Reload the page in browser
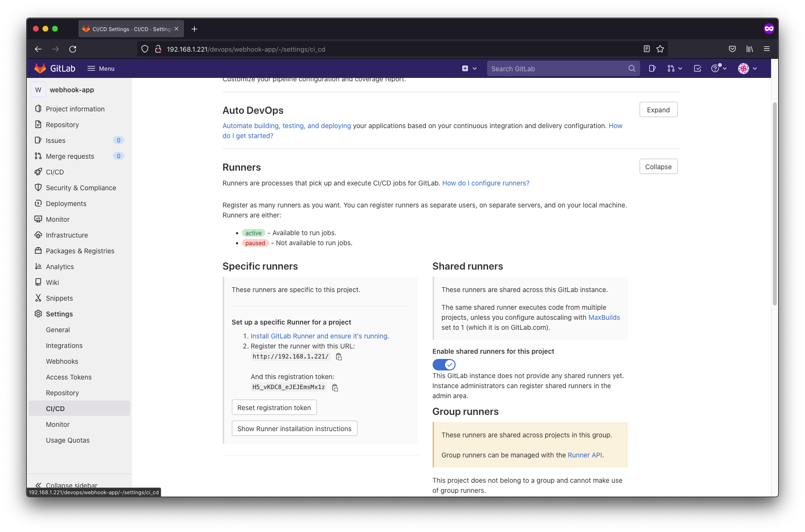The height and width of the screenshot is (532, 805). click(x=73, y=49)
